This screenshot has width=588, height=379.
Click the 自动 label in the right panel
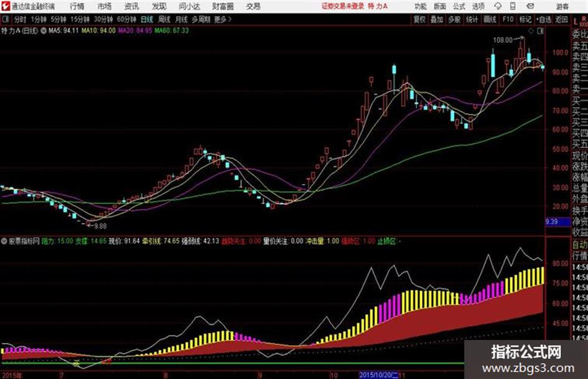580,245
